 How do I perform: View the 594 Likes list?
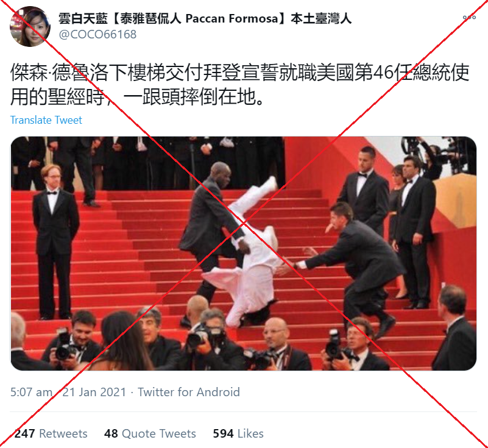[x=238, y=433]
